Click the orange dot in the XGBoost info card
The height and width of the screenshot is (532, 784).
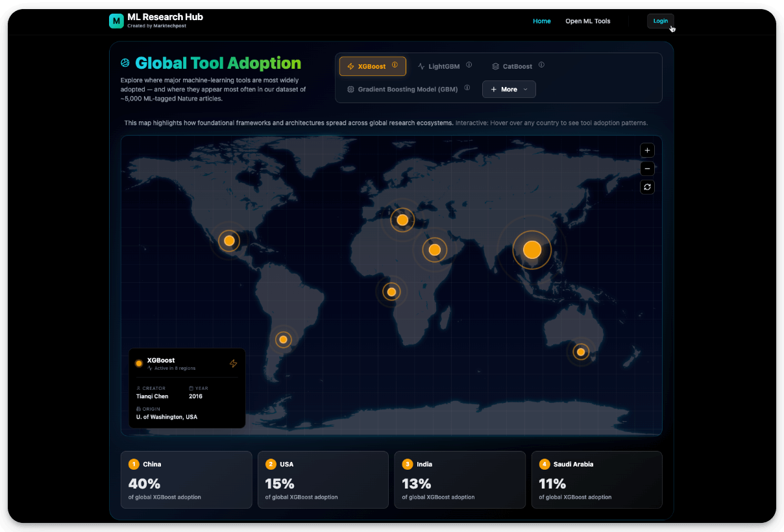[x=139, y=363]
